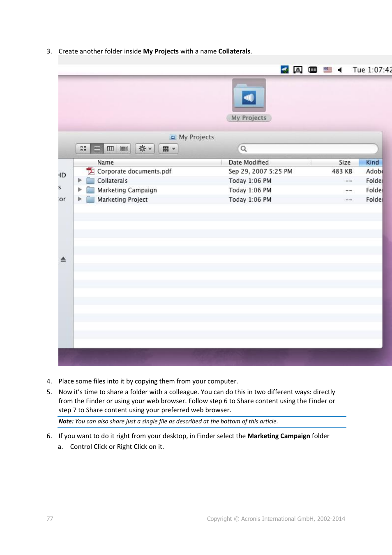Switch Finder to icon view
This screenshot has height=555, width=392.
[83, 149]
